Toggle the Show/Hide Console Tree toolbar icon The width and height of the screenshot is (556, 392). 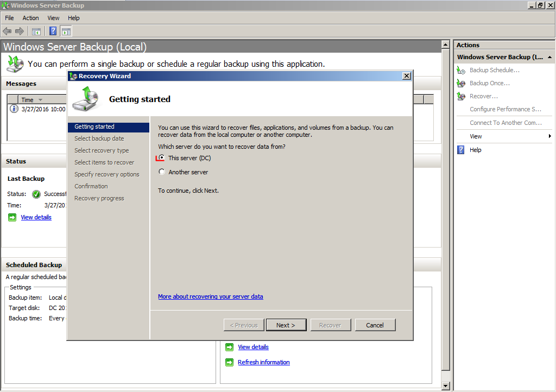pyautogui.click(x=36, y=31)
